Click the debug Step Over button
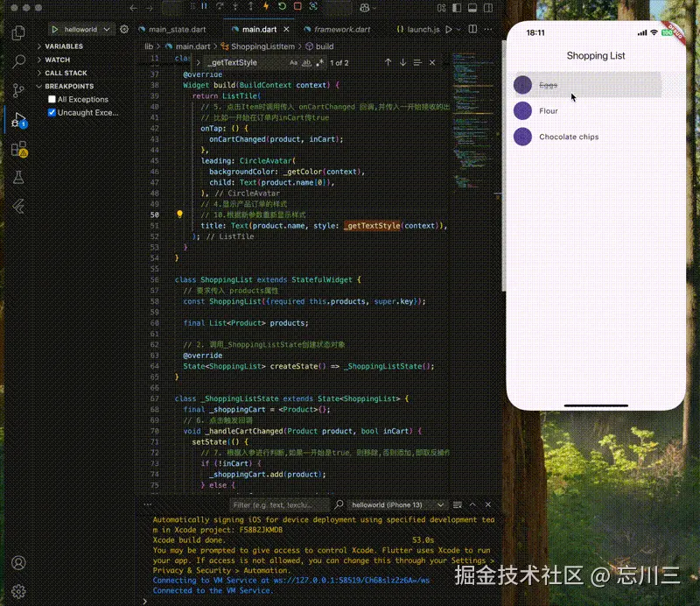Screen dimensions: 700x606 220,6
